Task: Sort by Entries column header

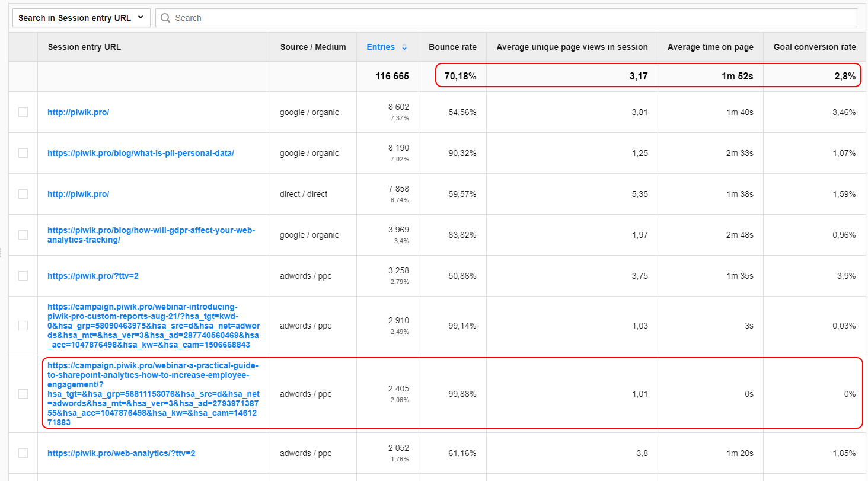Action: tap(381, 47)
